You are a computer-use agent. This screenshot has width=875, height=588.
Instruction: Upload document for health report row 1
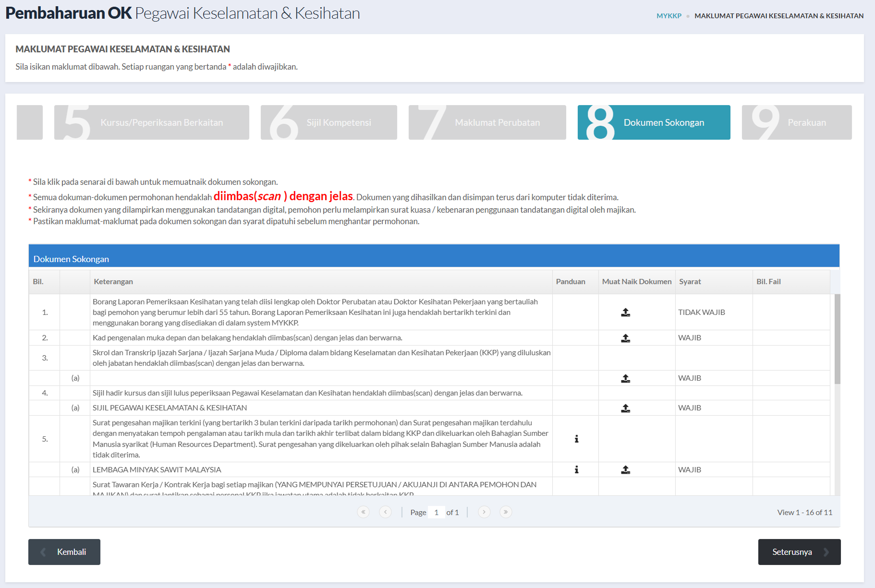click(625, 312)
